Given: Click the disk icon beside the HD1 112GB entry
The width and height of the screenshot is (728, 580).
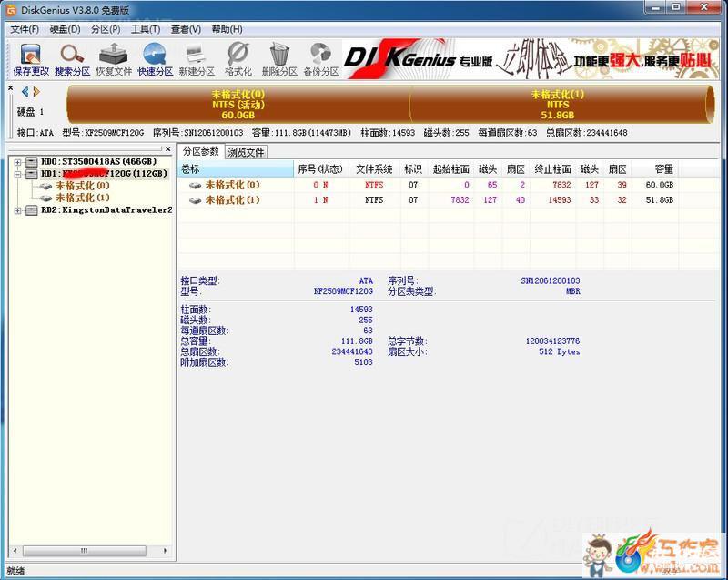Looking at the screenshot, I should 32,174.
